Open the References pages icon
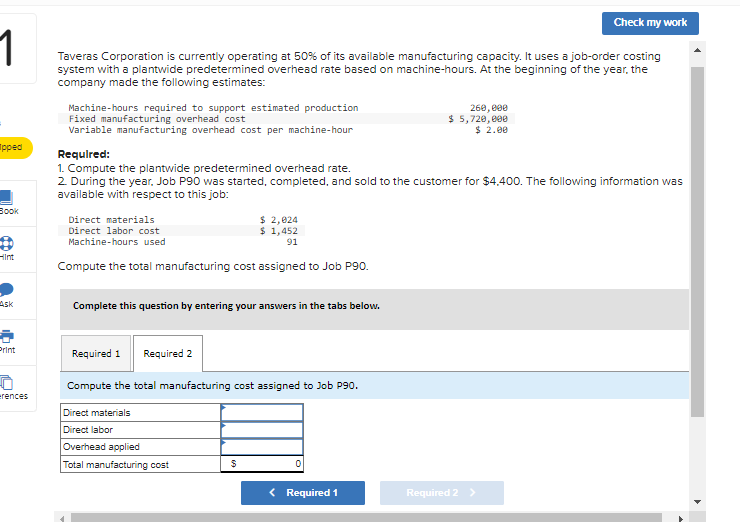Screen dimensions: 740x522 tap(6, 382)
